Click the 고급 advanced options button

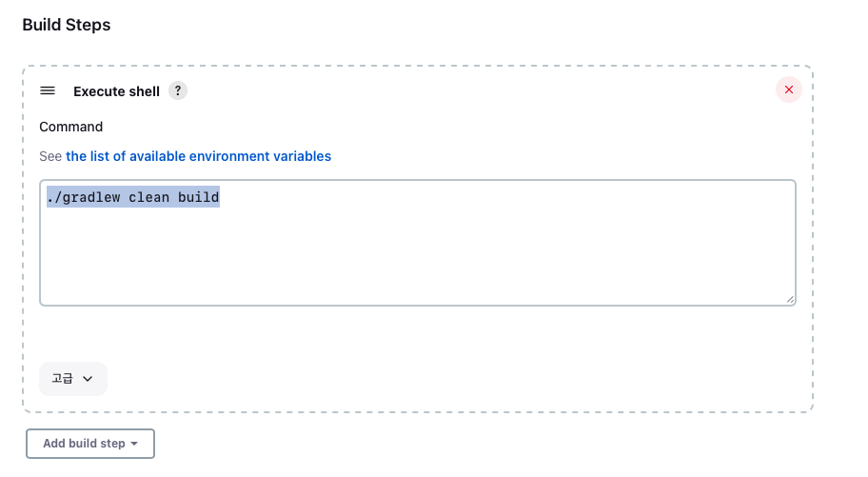(73, 379)
